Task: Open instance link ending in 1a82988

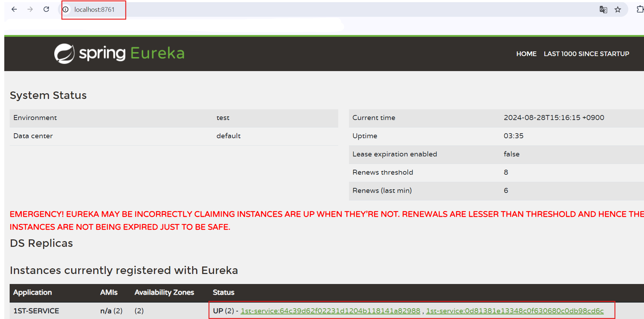Action: 330,311
